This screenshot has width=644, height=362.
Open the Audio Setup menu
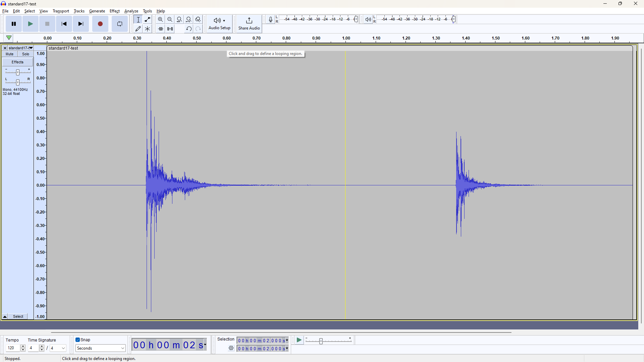219,24
